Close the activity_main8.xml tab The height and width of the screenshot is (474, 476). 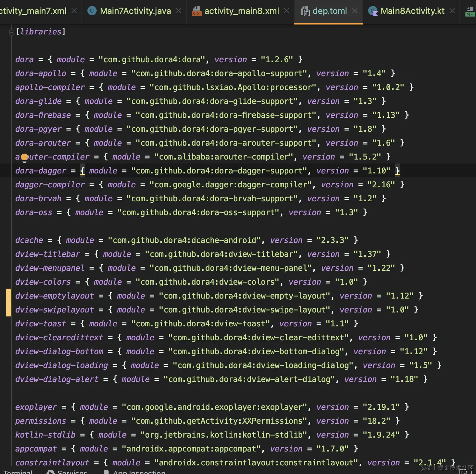(287, 11)
